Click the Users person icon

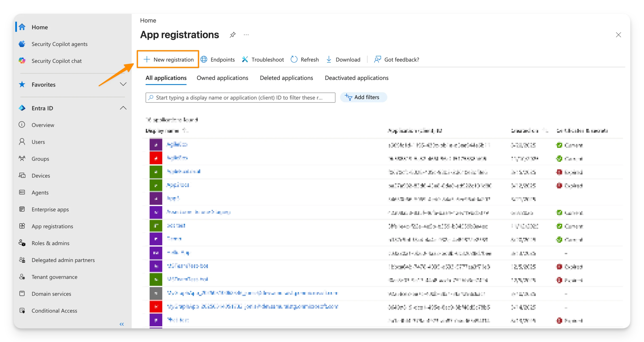(22, 142)
